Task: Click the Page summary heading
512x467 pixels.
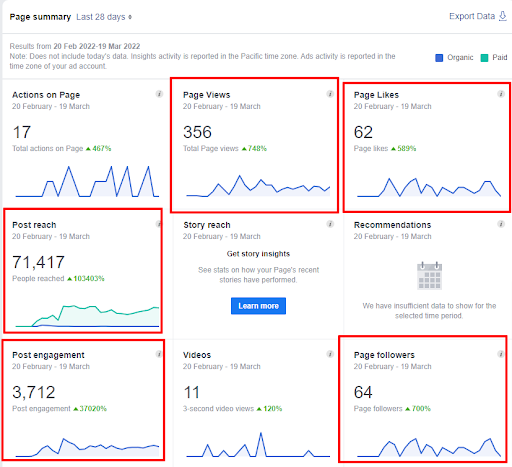Action: (x=40, y=17)
